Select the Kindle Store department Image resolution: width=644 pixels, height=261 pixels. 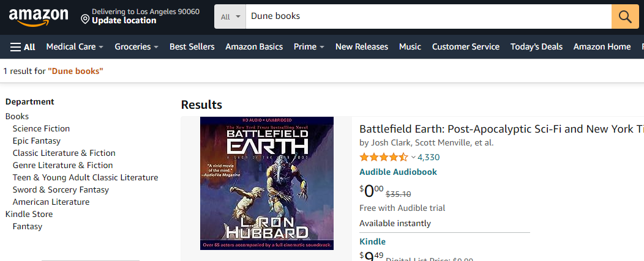click(29, 214)
